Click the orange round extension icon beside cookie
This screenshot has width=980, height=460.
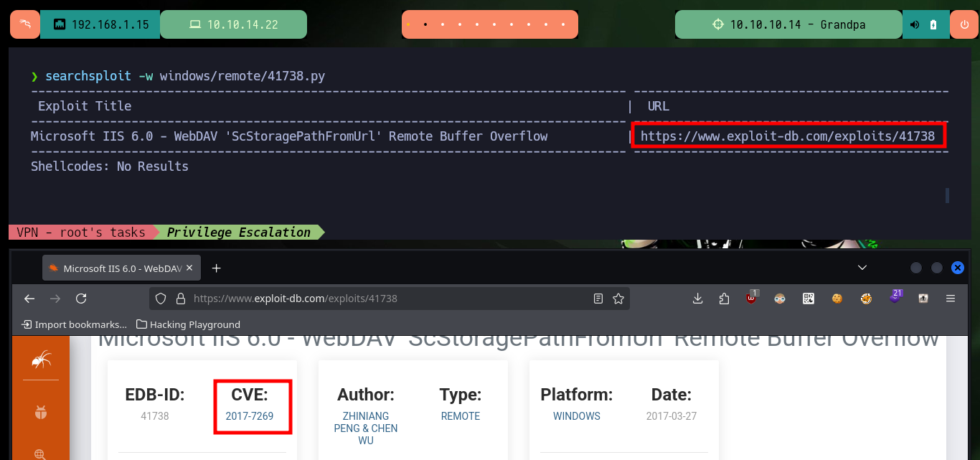pyautogui.click(x=866, y=299)
